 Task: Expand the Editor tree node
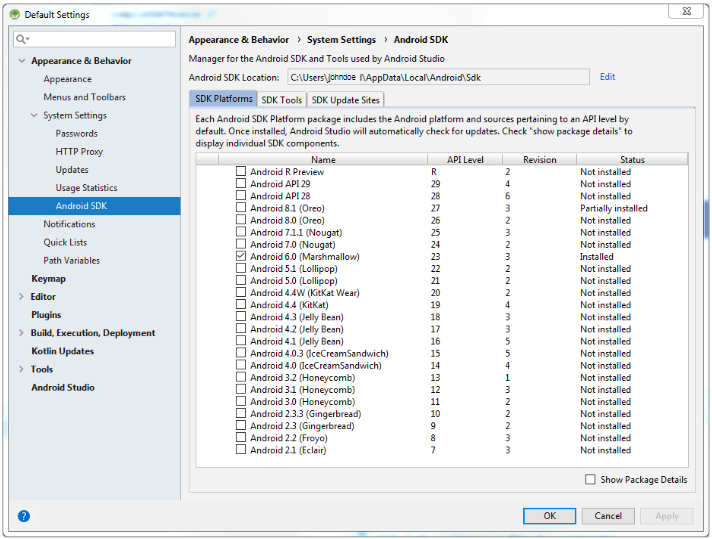pyautogui.click(x=21, y=296)
